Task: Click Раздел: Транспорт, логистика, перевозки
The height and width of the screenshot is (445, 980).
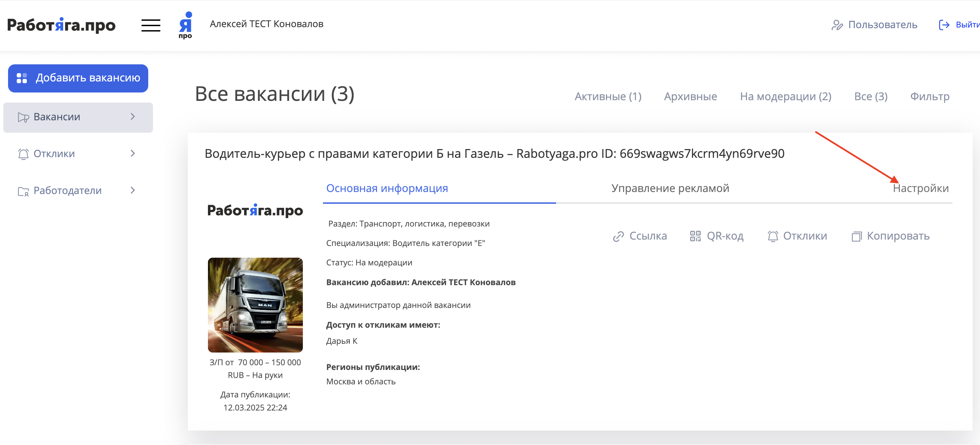Action: point(409,224)
